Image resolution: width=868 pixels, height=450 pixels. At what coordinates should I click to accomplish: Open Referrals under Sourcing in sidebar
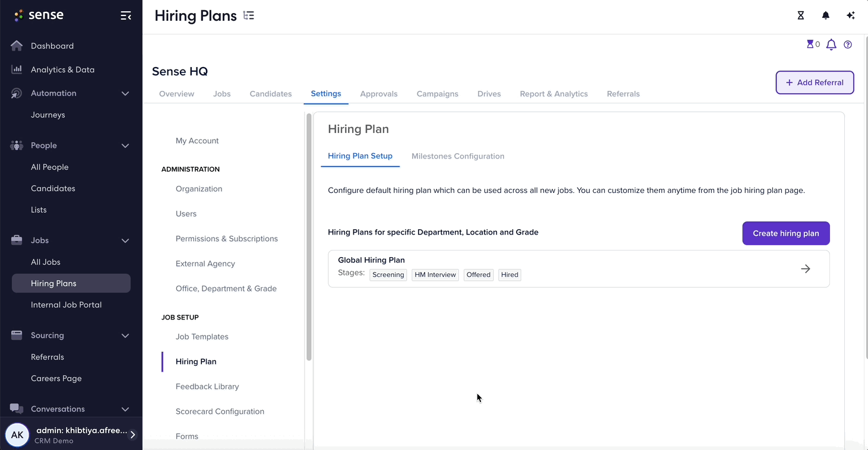tap(47, 357)
